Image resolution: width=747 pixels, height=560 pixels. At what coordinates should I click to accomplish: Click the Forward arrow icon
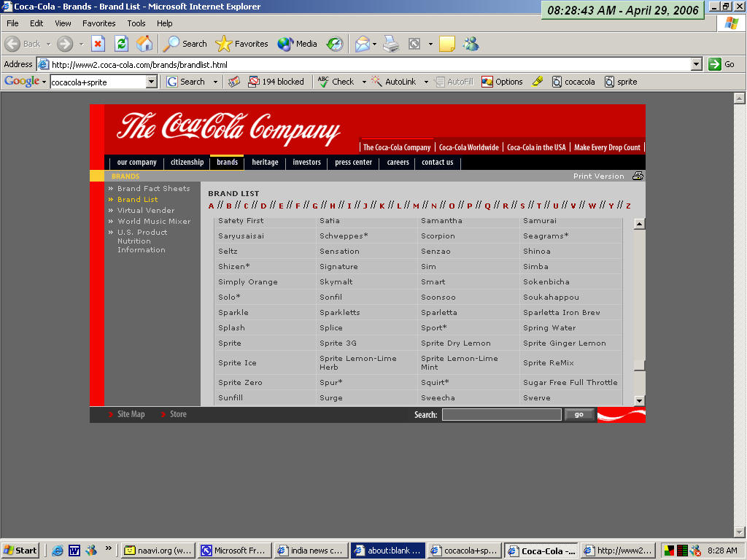pyautogui.click(x=65, y=44)
